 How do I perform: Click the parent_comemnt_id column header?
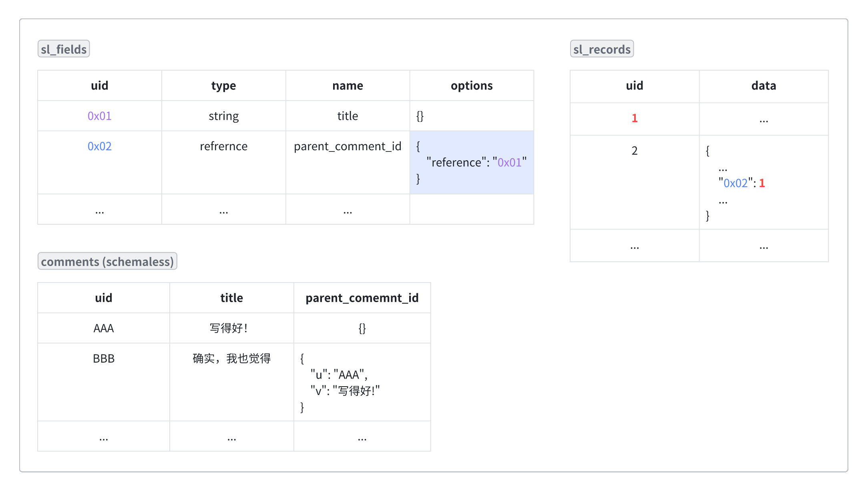pos(362,298)
